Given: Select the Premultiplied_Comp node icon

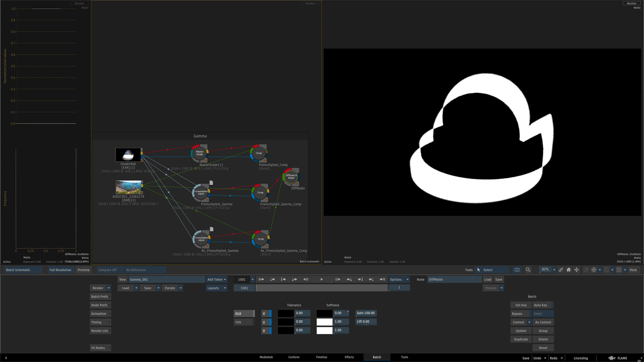Looking at the screenshot, I should point(259,153).
